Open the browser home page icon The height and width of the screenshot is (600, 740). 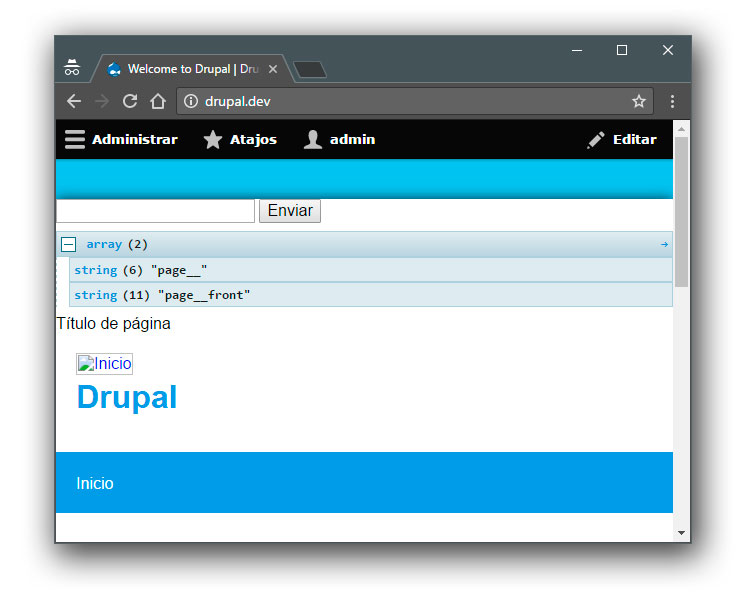click(x=158, y=101)
